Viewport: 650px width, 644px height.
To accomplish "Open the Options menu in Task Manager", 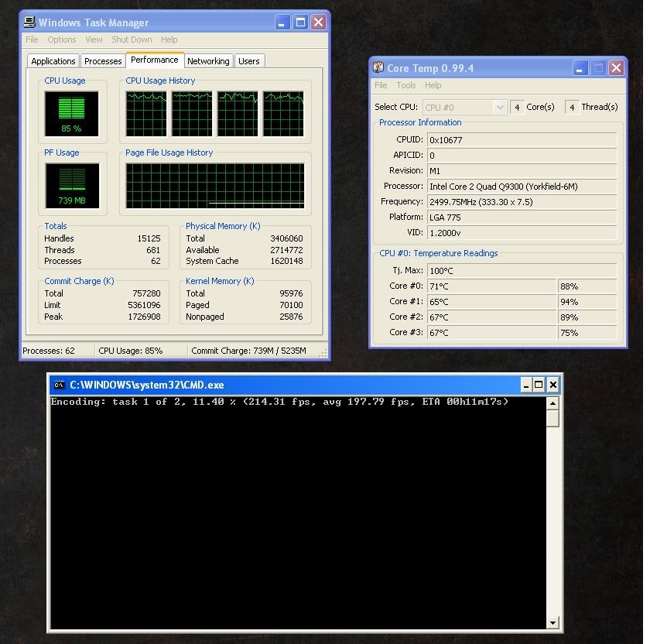I will click(61, 39).
